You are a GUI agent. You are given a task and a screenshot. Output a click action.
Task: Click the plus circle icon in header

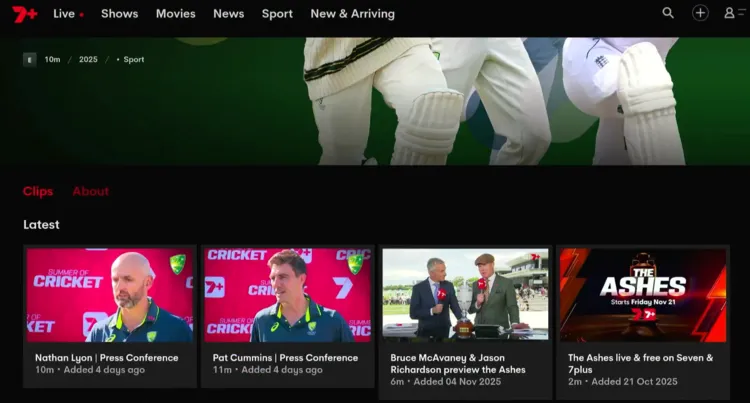[x=700, y=13]
